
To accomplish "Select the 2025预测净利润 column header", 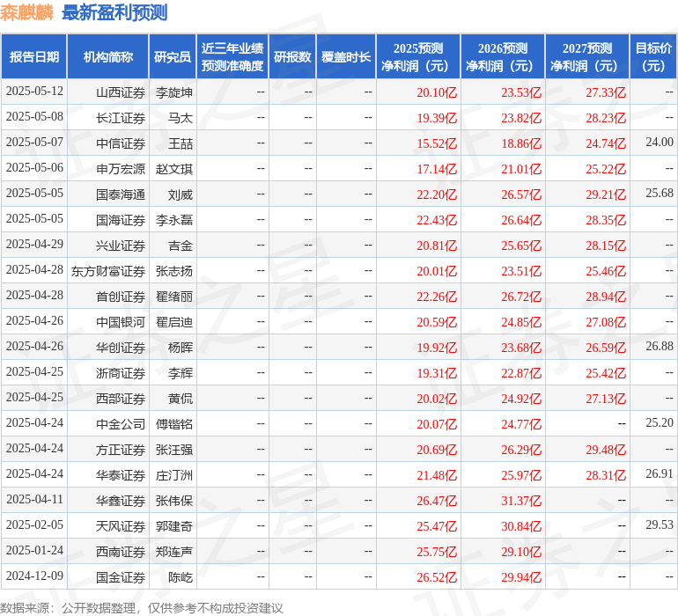I will click(x=418, y=56).
